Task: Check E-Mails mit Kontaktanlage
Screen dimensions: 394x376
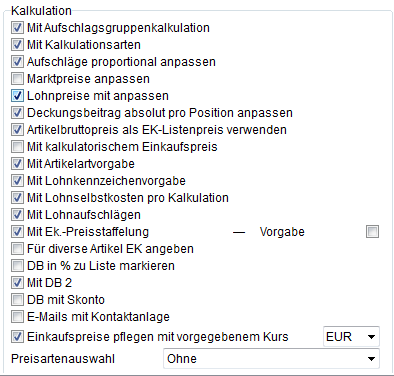Action: [17, 317]
